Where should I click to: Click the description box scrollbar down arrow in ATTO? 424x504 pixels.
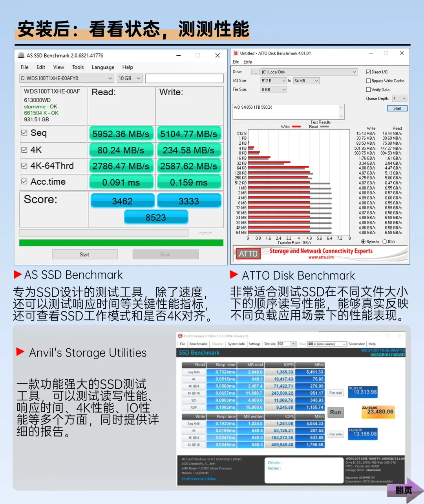coord(341,116)
